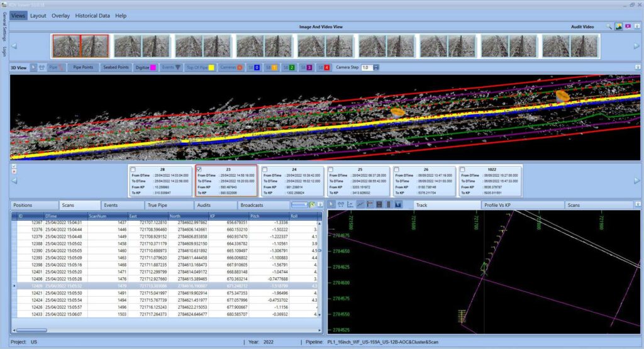
Task: Click the Cameras button with orange icon
Action: point(231,67)
